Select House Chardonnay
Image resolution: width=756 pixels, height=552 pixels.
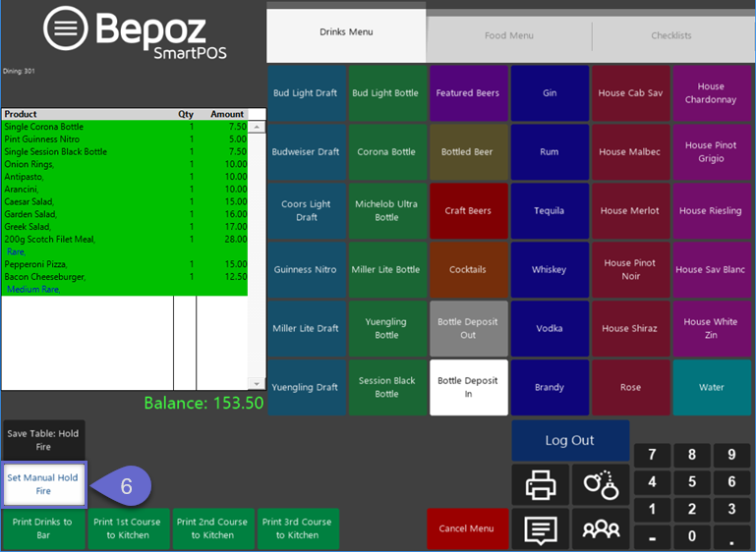(712, 93)
